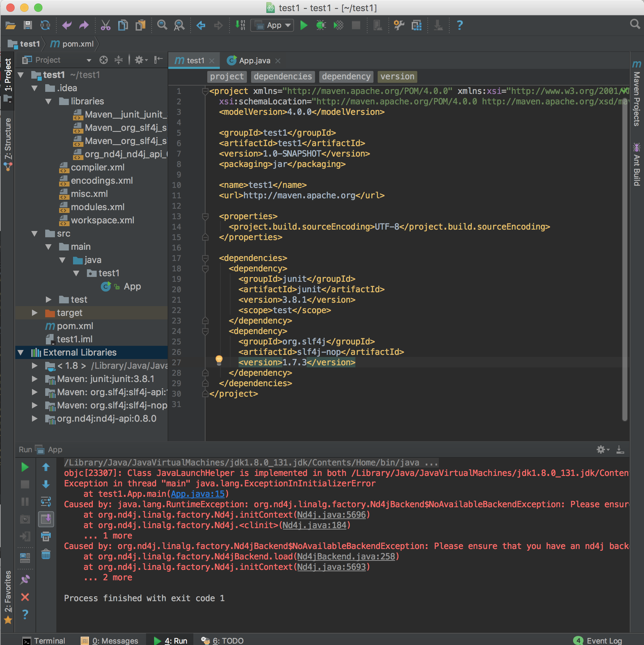
Task: Click the dependencies breadcrumb above the editor
Action: tap(283, 77)
